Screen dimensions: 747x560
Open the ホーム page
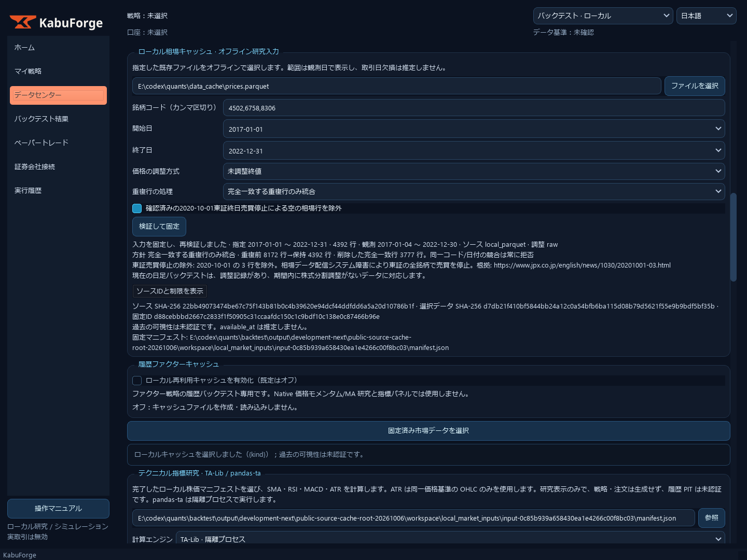pyautogui.click(x=58, y=48)
